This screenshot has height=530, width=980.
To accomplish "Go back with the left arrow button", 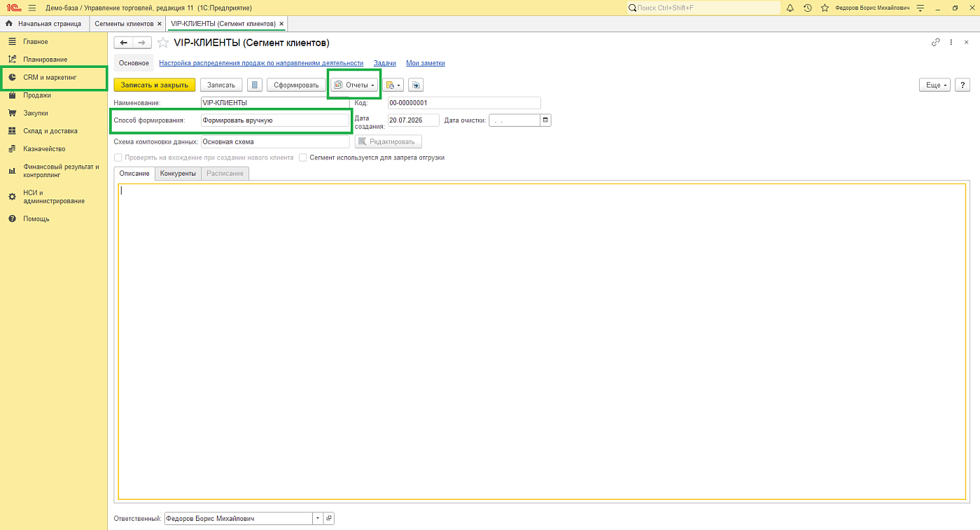I will point(124,43).
